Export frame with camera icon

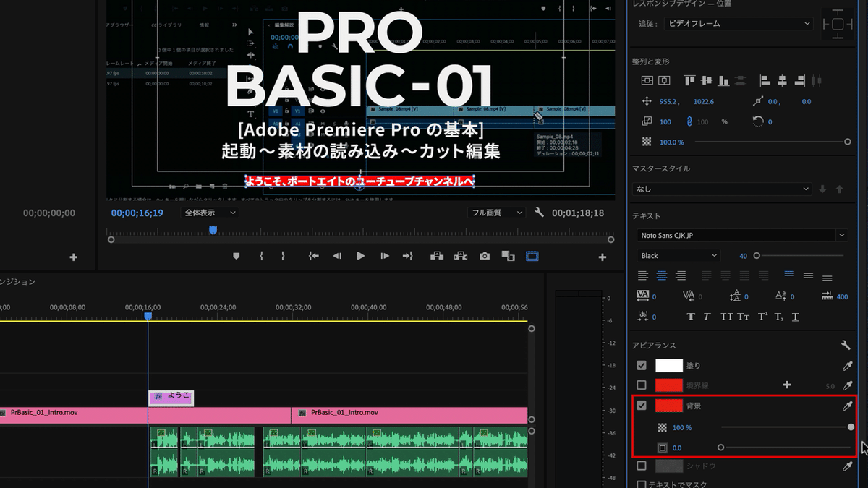pyautogui.click(x=485, y=256)
